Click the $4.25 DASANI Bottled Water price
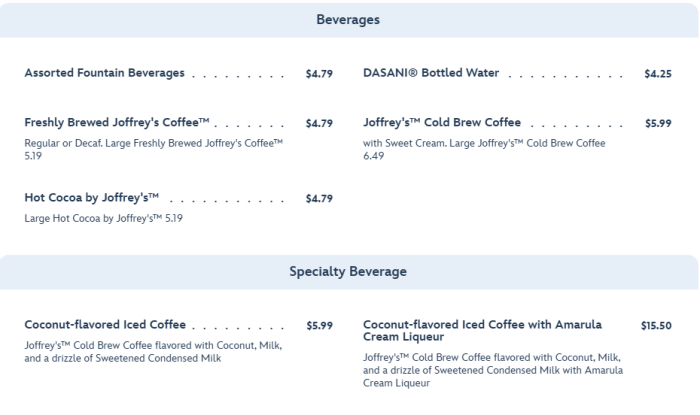Screen dimensions: 700x415 pos(658,74)
